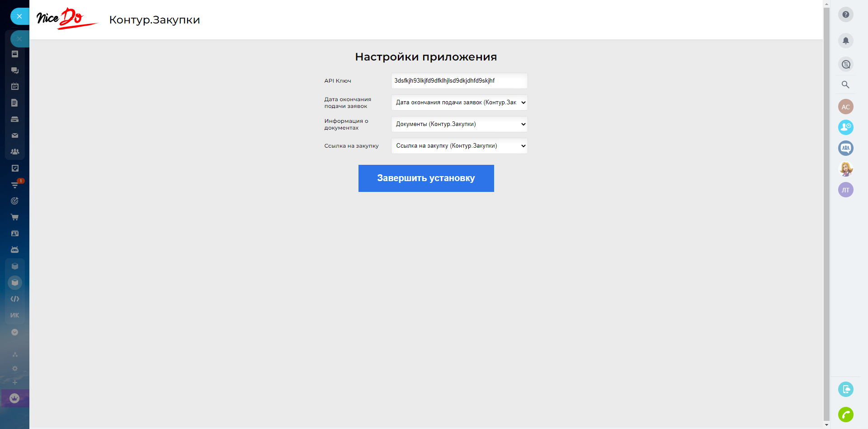Open the code brackets icon in left sidebar
The image size is (868, 429).
[x=15, y=299]
